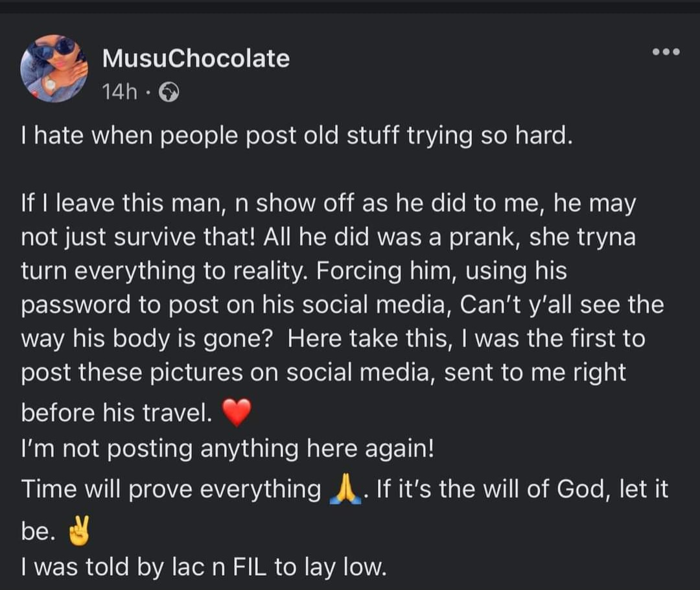Click the line starting "post these pictures"

324,373
